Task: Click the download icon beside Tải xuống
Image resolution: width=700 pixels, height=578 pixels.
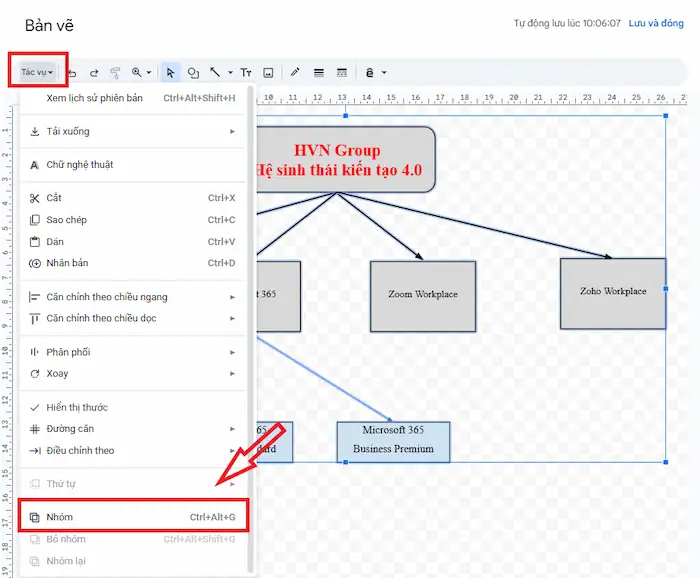Action: [34, 131]
